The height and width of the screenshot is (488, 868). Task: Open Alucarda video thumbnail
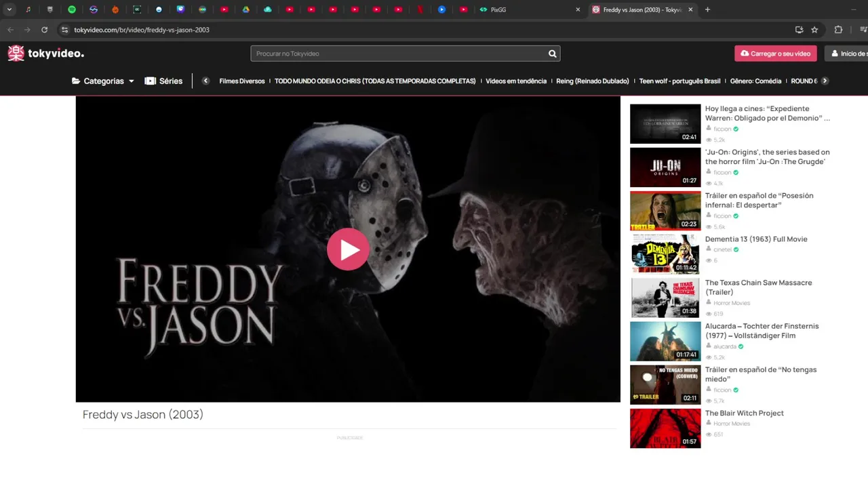coord(665,341)
